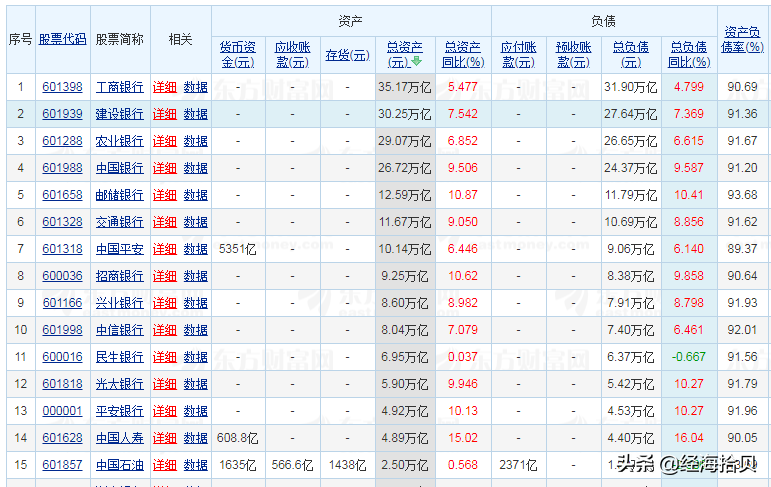Click 数据 link for 中国平安

pyautogui.click(x=196, y=249)
